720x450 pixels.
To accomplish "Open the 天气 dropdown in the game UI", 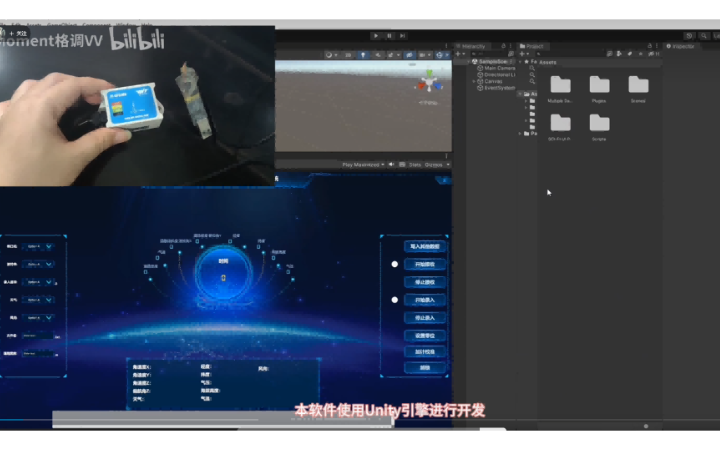I will (x=39, y=300).
